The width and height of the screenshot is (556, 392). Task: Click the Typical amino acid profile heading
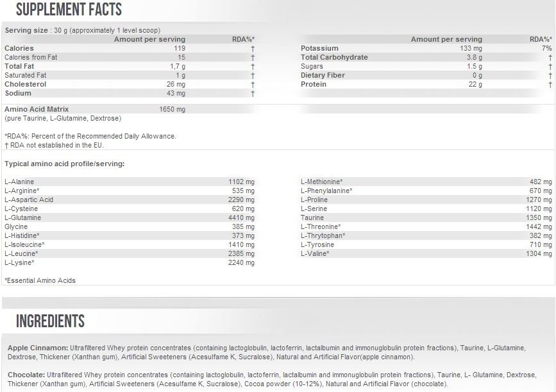tap(65, 164)
